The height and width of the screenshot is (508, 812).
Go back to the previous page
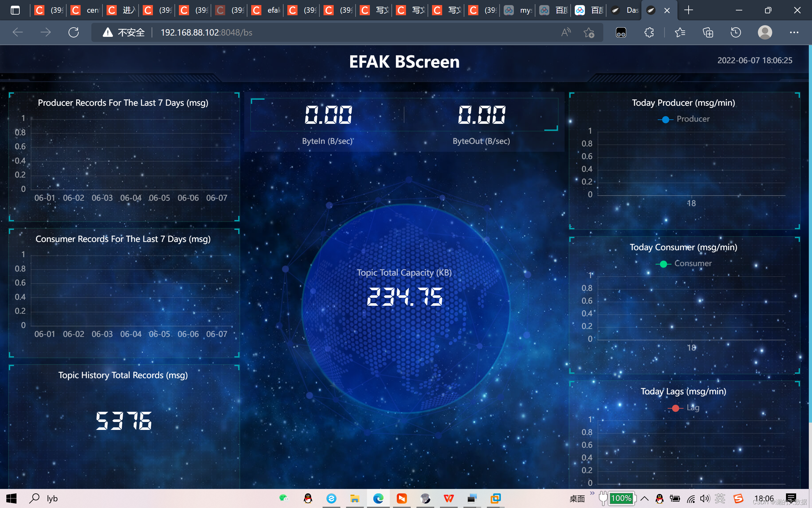click(17, 32)
